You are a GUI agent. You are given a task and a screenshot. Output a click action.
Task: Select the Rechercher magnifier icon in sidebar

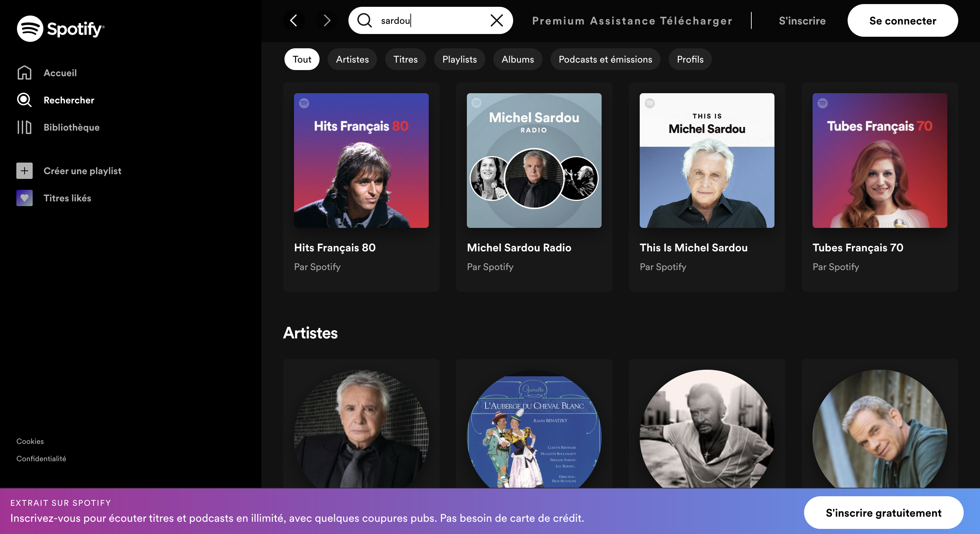click(x=24, y=100)
